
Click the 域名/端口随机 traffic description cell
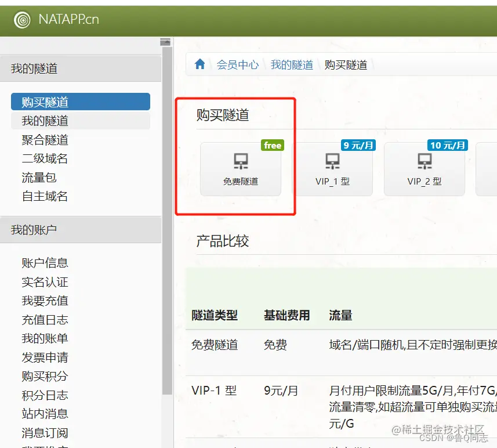point(413,345)
